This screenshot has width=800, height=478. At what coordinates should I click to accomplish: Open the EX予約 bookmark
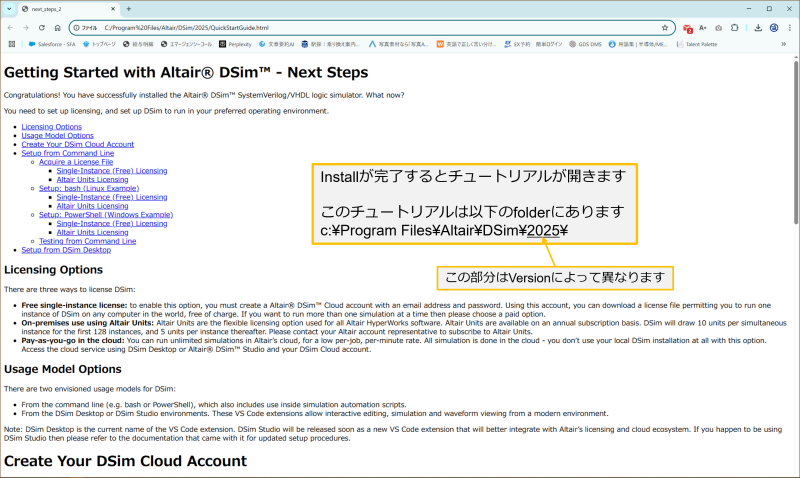517,44
